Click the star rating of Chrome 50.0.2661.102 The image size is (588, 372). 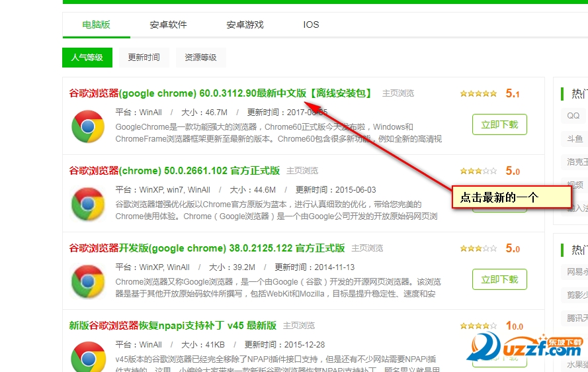click(478, 171)
